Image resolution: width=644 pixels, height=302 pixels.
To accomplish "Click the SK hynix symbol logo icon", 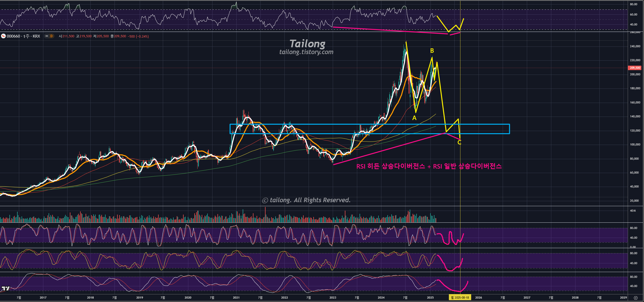I will coord(3,36).
